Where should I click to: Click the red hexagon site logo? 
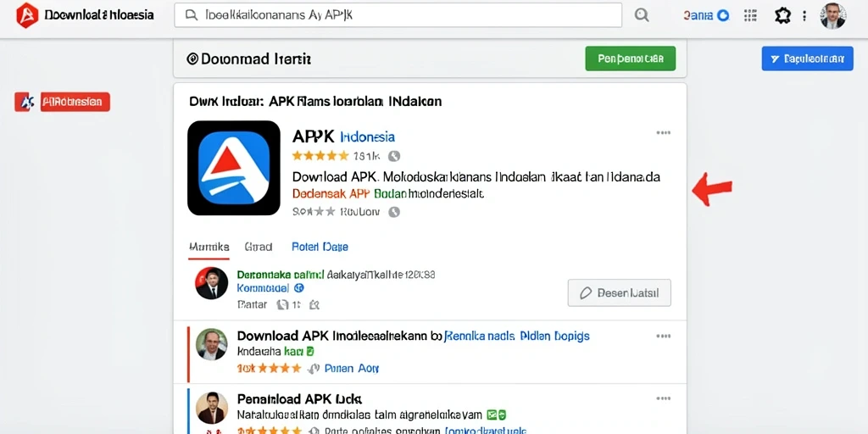point(27,15)
